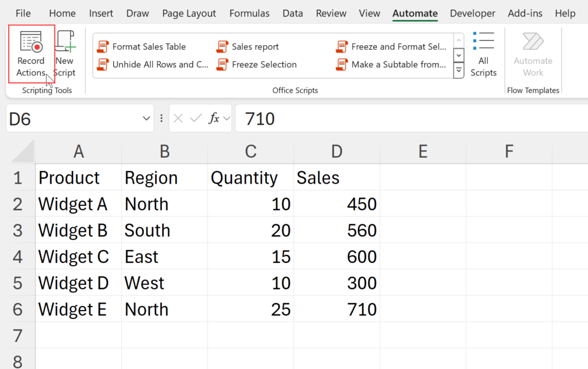Click the formula bar showing 710
The width and height of the screenshot is (588, 369).
(x=402, y=119)
